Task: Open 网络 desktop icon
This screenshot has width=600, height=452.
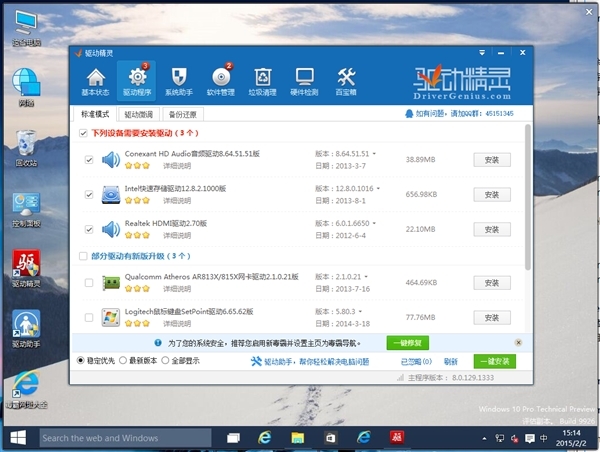Action: [26, 87]
